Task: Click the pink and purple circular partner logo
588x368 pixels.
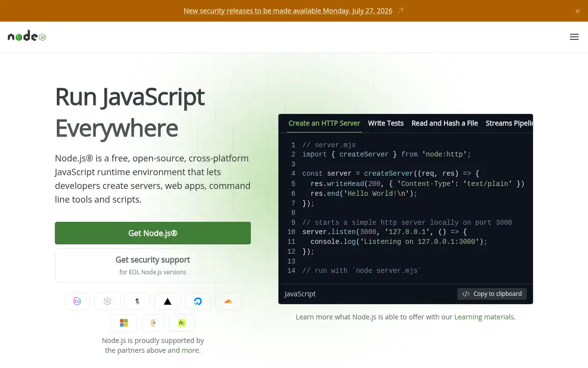Action: coord(77,301)
